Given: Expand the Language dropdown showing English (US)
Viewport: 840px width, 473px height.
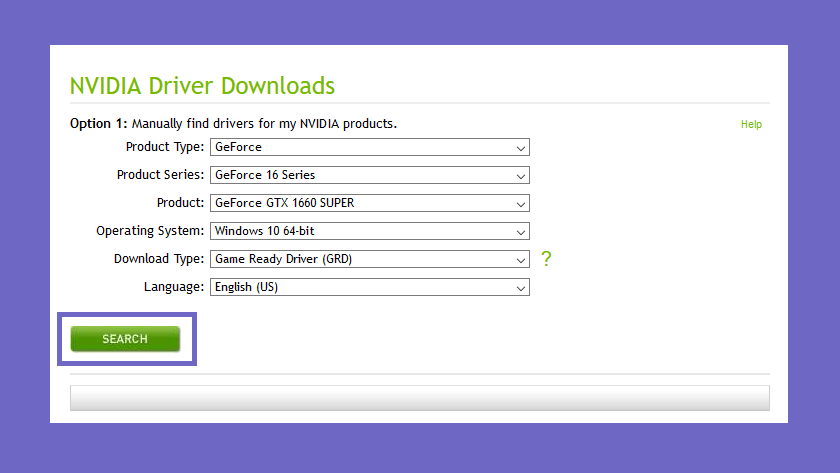Looking at the screenshot, I should pyautogui.click(x=370, y=287).
